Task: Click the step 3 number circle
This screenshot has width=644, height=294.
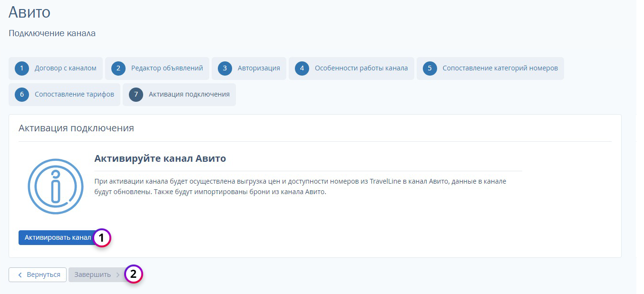Action: (x=225, y=68)
